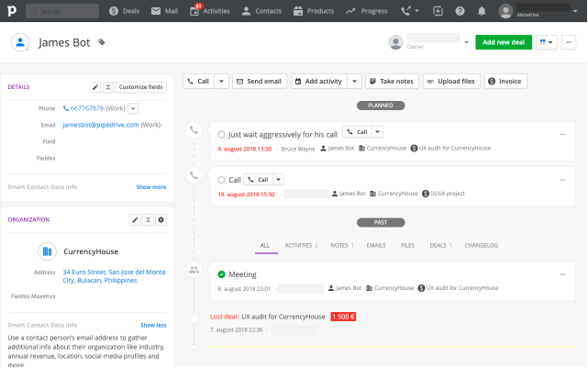Click the phone number call icon

(x=66, y=108)
